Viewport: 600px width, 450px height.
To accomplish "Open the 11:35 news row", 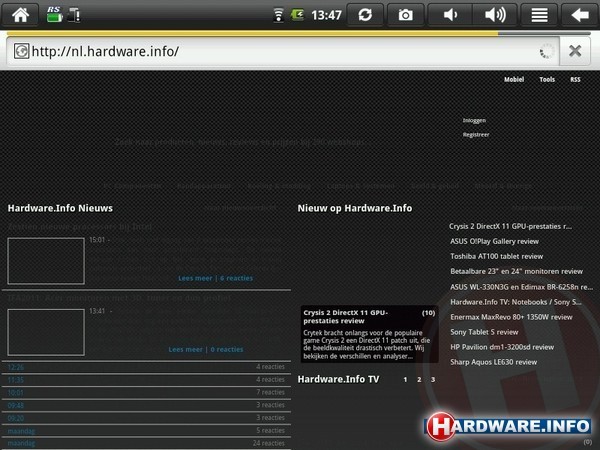I will [146, 380].
